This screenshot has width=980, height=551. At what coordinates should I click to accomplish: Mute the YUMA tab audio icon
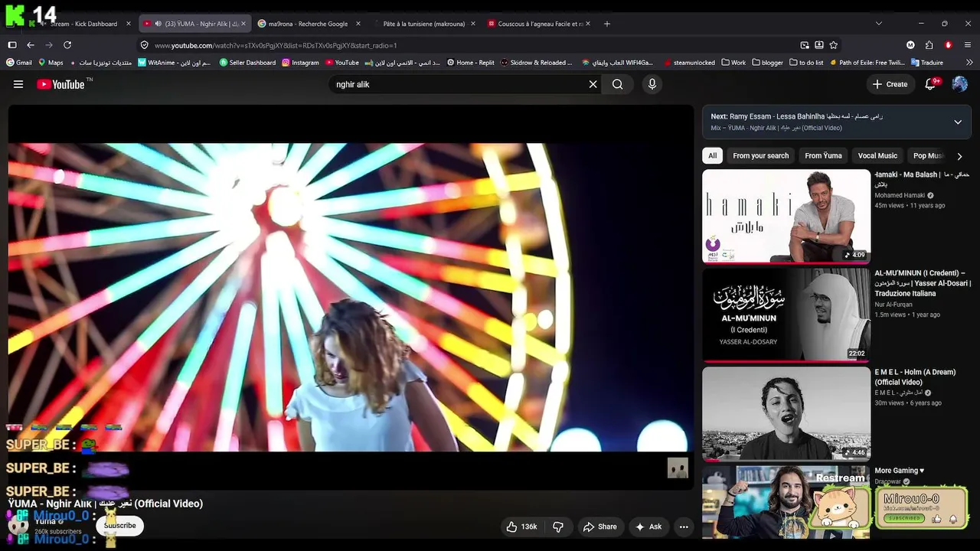click(x=158, y=24)
